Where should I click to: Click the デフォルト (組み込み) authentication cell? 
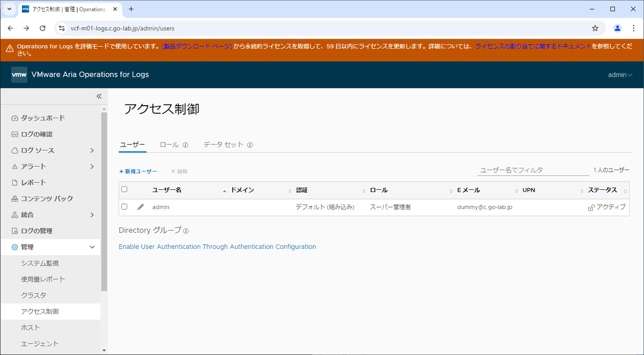325,207
